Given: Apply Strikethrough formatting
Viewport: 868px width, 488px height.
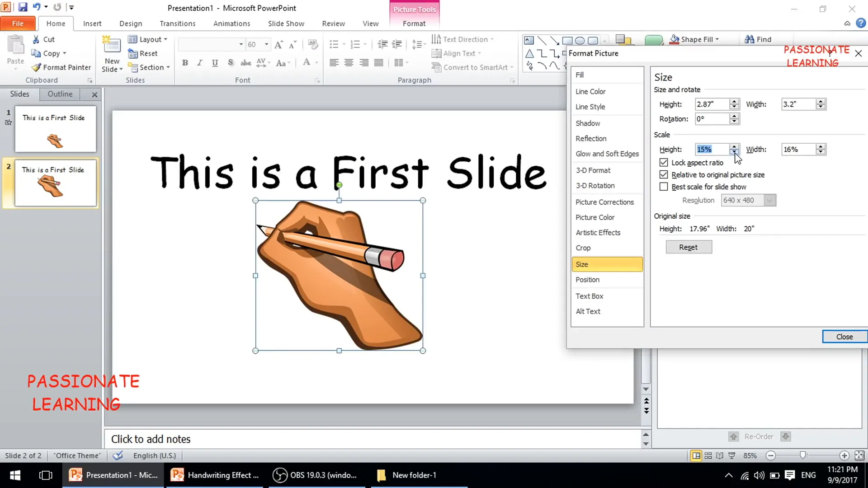Looking at the screenshot, I should click(245, 63).
